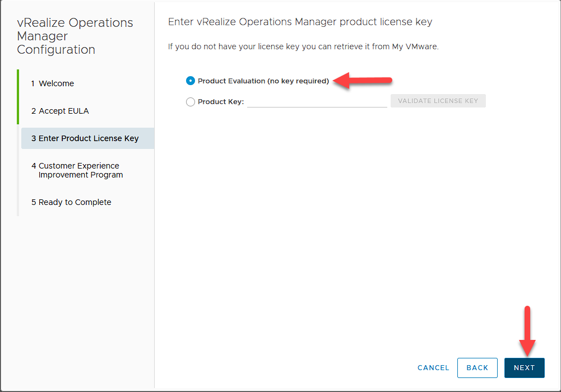Click the 'Product Key:' label text
This screenshot has height=392, width=561.
(x=221, y=102)
